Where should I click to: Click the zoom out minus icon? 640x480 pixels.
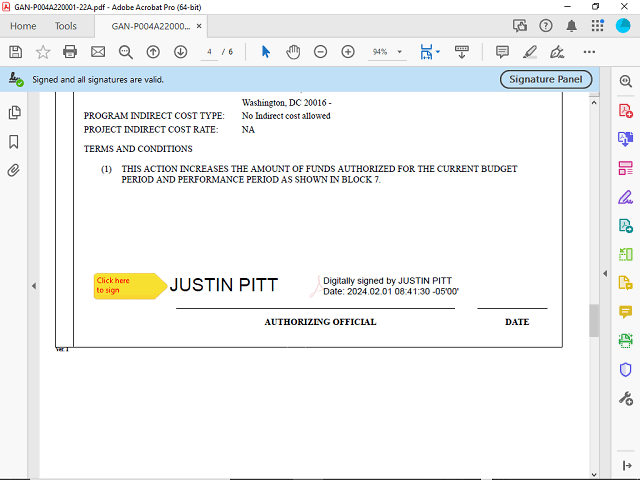point(320,51)
